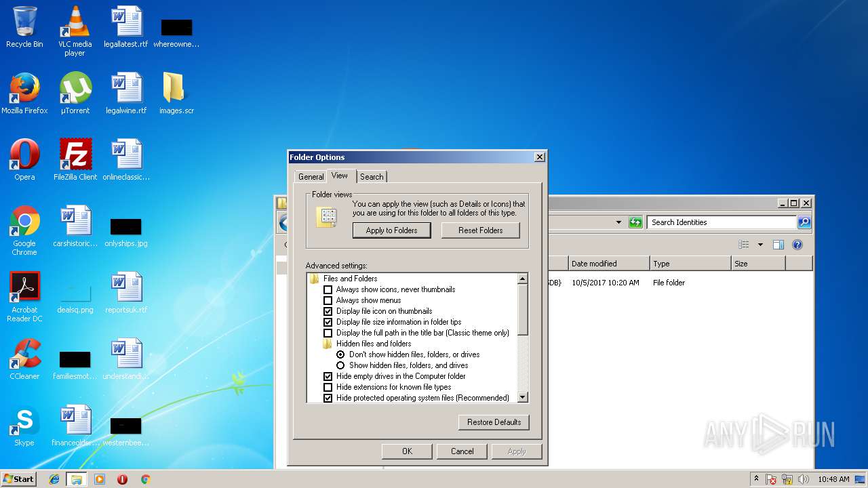Click the taskbar clock showing 10:48 AM
The height and width of the screenshot is (488, 868).
point(833,479)
